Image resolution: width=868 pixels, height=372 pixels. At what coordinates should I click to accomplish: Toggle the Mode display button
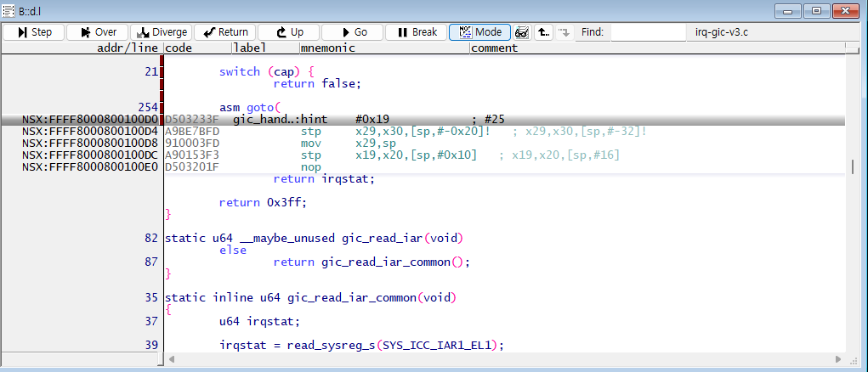pos(480,32)
